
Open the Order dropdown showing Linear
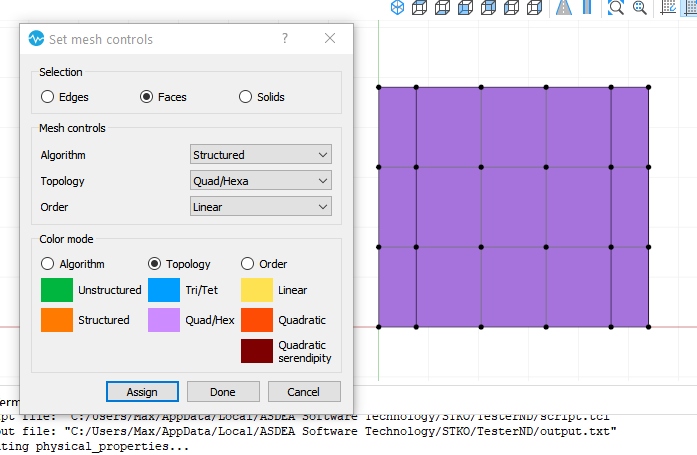pos(260,207)
